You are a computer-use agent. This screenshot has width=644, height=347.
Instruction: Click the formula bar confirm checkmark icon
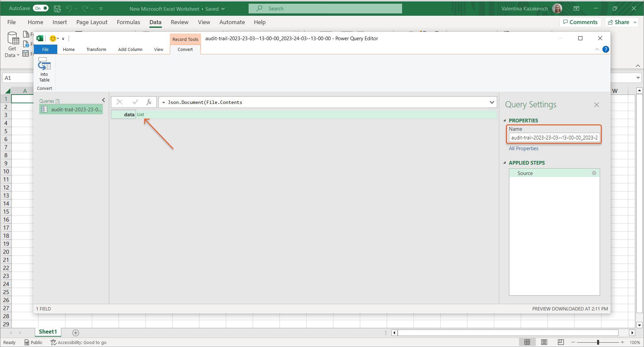pyautogui.click(x=135, y=102)
